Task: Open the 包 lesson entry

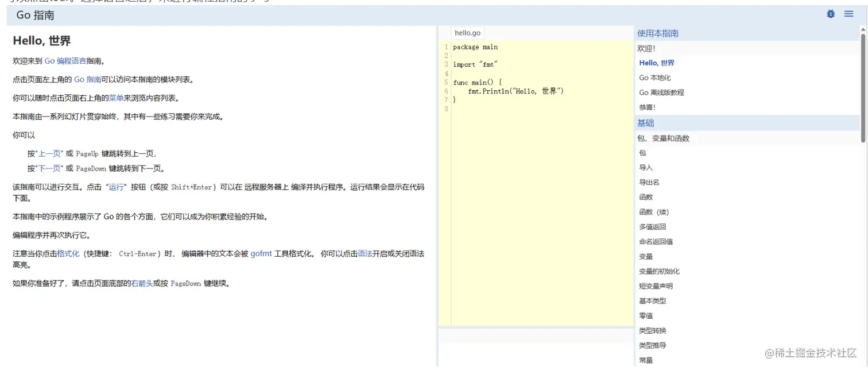Action: click(642, 153)
